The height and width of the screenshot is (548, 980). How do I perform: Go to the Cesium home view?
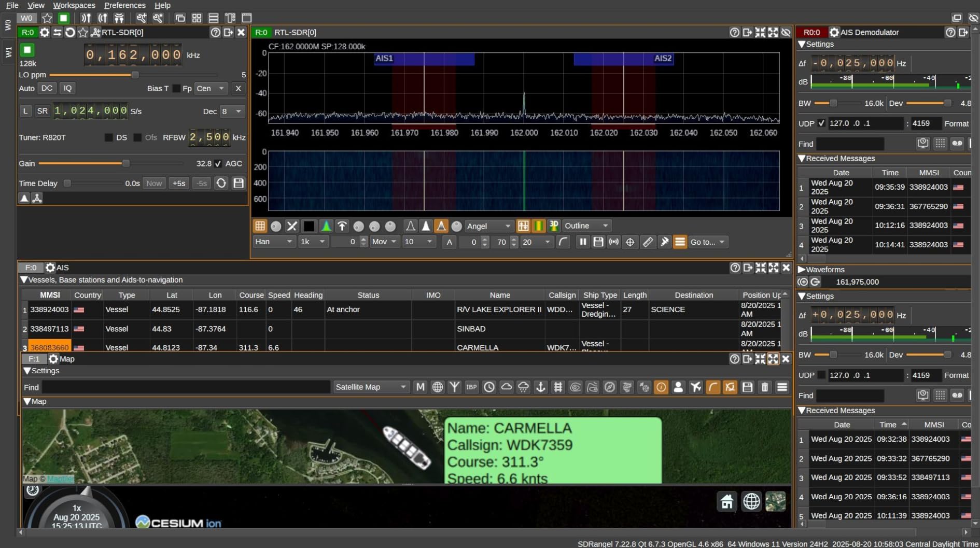point(727,501)
